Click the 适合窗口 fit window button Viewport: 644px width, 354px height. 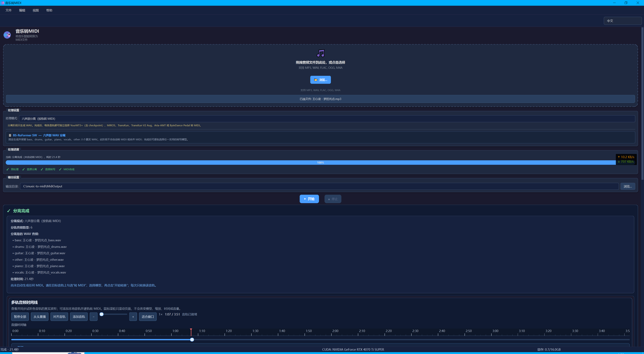pyautogui.click(x=148, y=317)
